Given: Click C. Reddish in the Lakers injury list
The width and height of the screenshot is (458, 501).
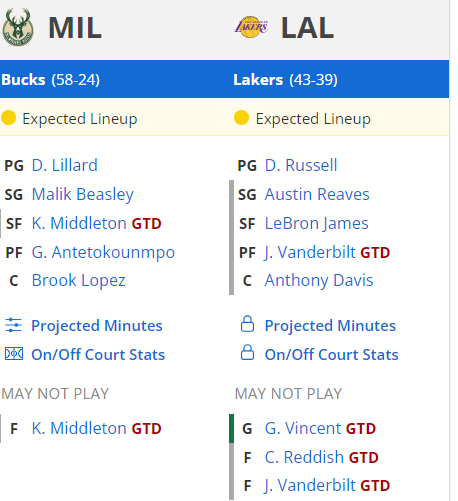Looking at the screenshot, I should coord(304,457).
